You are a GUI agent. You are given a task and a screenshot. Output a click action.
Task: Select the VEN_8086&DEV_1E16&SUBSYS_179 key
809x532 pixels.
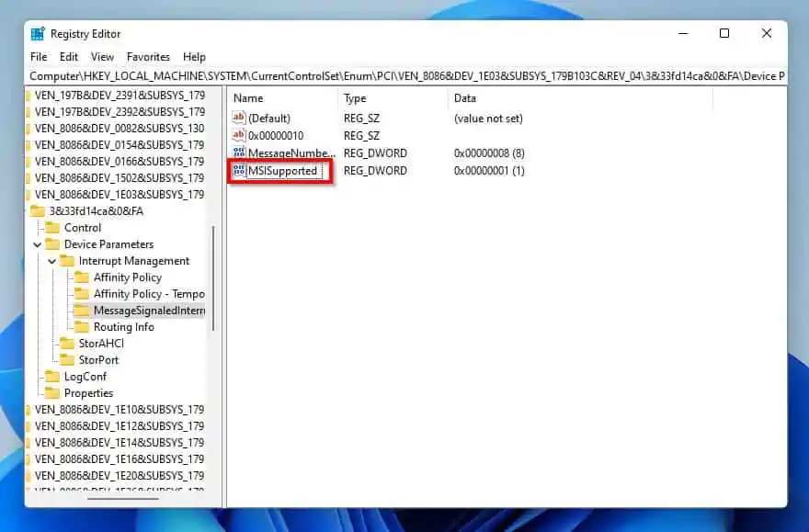[x=120, y=458]
